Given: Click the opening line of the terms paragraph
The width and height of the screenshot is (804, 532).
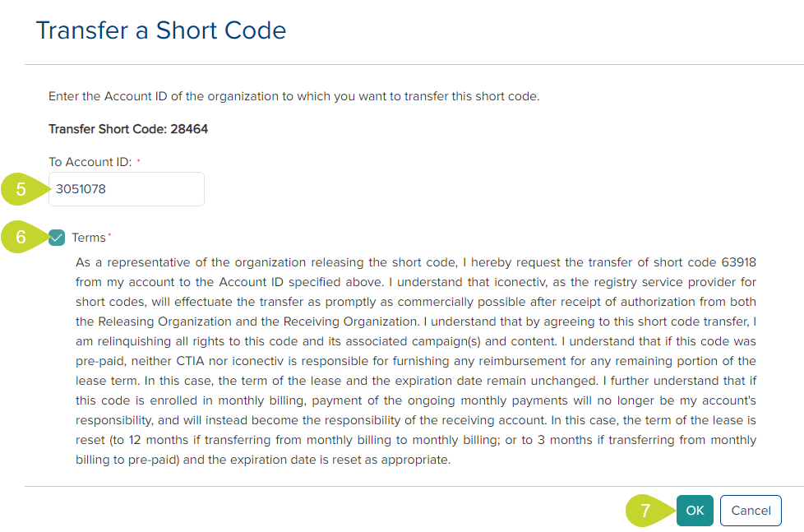Looking at the screenshot, I should [x=415, y=262].
